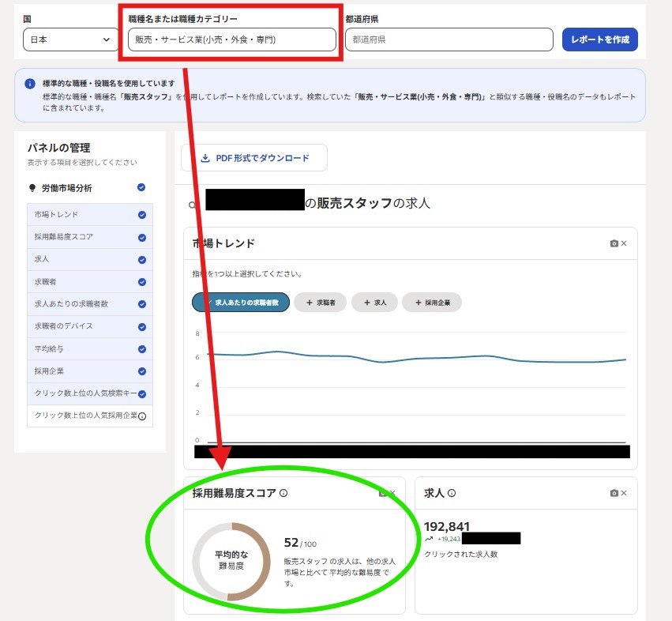
Task: Add 求職者 metric to trend chart
Action: (320, 302)
